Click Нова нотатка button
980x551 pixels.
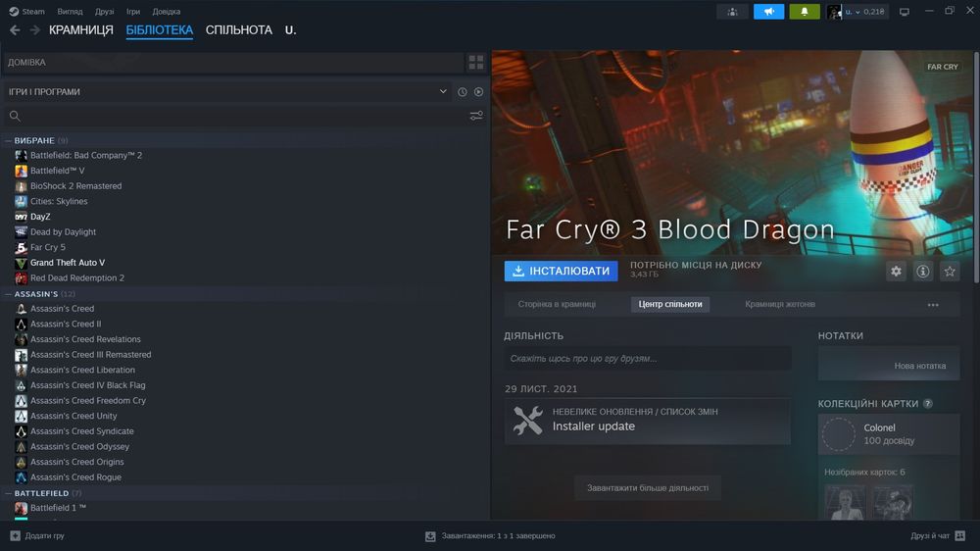[x=889, y=365]
